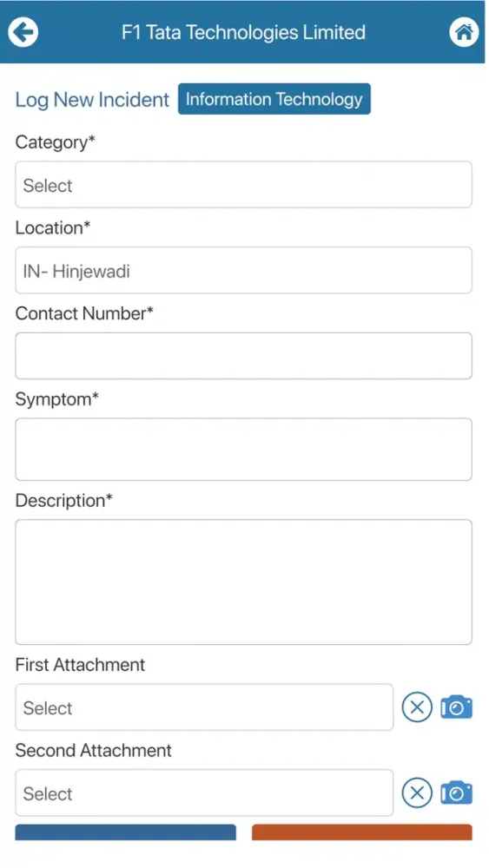Viewport: 489px width, 868px height.
Task: Open the Location dropdown showing IN- Hinjewadi
Action: pos(244,270)
